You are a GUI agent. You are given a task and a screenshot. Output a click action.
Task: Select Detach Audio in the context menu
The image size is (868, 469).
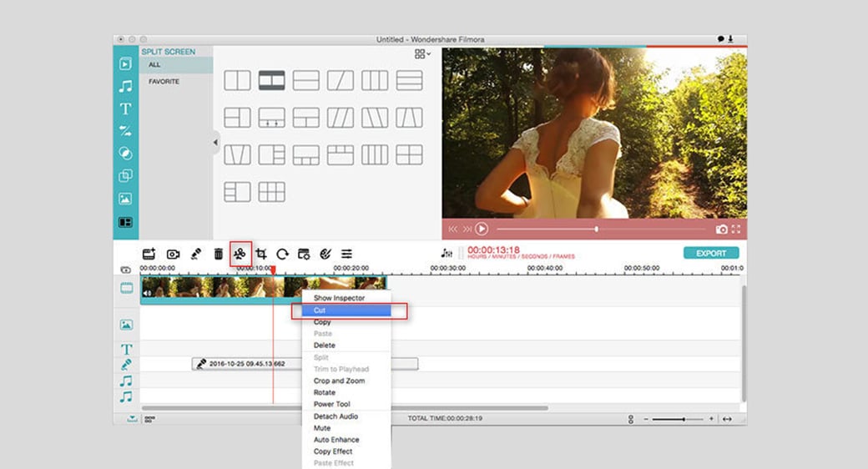coord(336,416)
